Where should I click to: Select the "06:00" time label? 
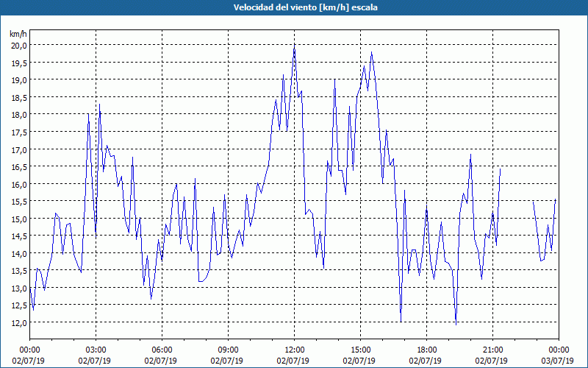tap(162, 350)
